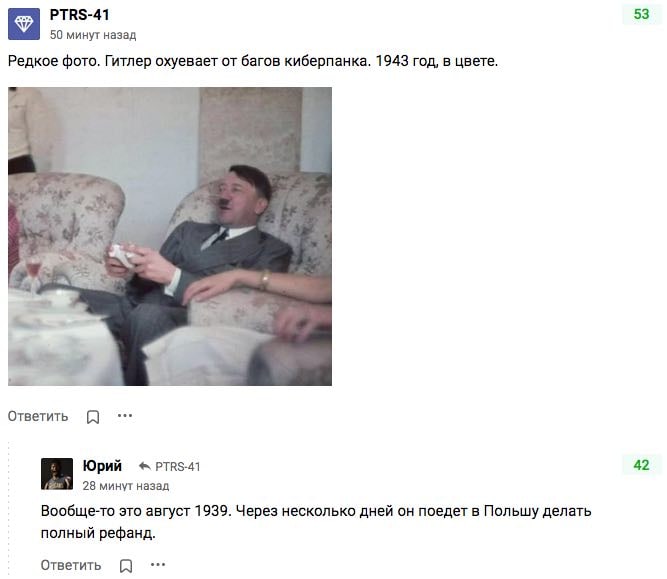The image size is (667, 579).
Task: Click Юрий's profile avatar picture
Action: pyautogui.click(x=57, y=474)
